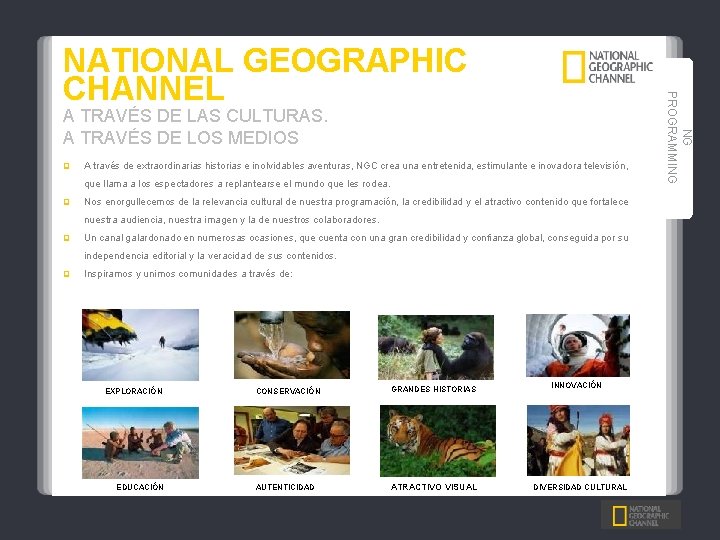Image resolution: width=720 pixels, height=540 pixels.
Task: Click the subtitle 'A TRAVÉS DE LOS MEDIOS'
Action: click(181, 138)
